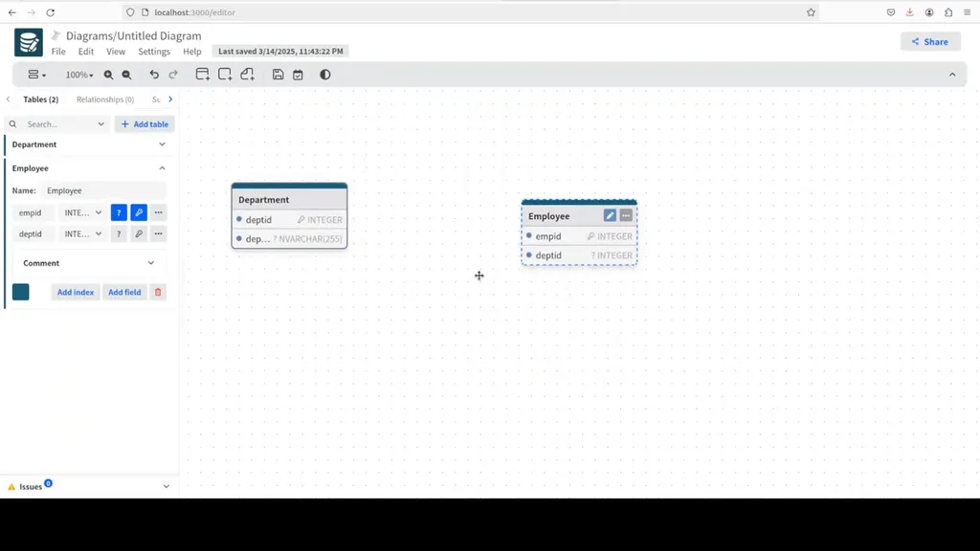Open more options for empid field
The width and height of the screenshot is (980, 551).
[159, 212]
